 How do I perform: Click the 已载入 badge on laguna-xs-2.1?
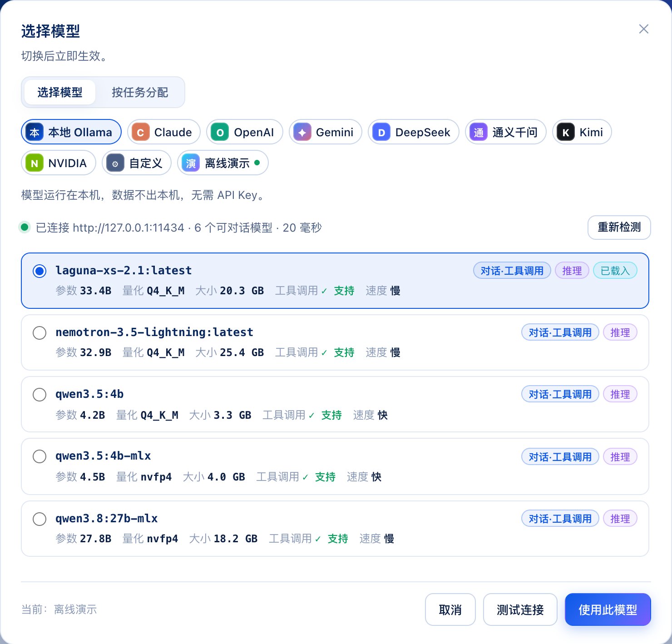[x=615, y=271]
